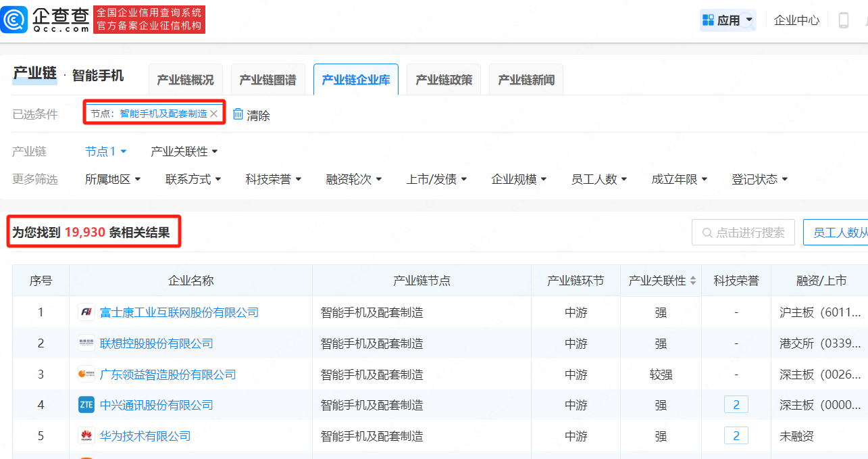The height and width of the screenshot is (459, 868).
Task: Click the Qcc.com logo icon
Action: 15,20
